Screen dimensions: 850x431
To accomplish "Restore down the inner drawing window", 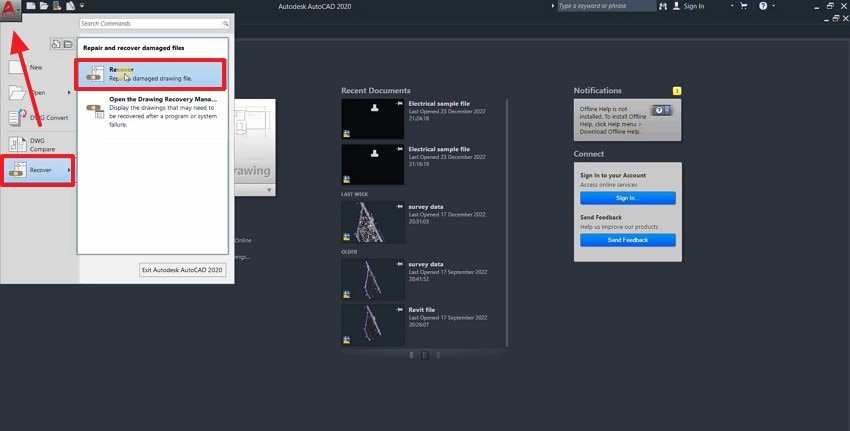I will pos(836,18).
